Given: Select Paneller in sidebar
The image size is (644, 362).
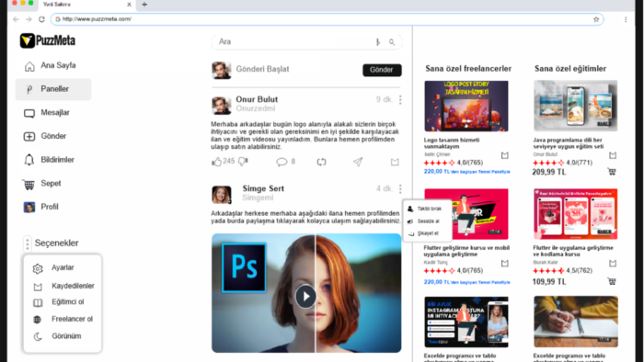Looking at the screenshot, I should pyautogui.click(x=53, y=89).
